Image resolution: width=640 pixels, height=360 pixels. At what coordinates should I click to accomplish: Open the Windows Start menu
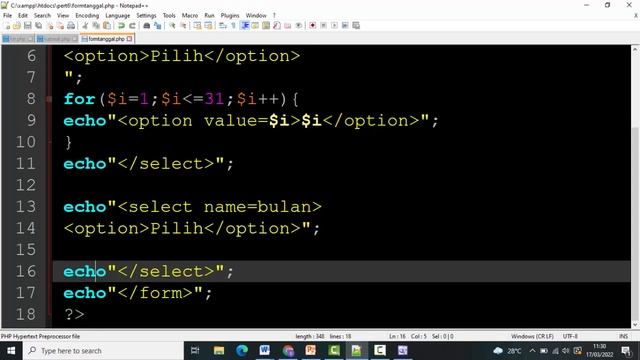coord(11,351)
